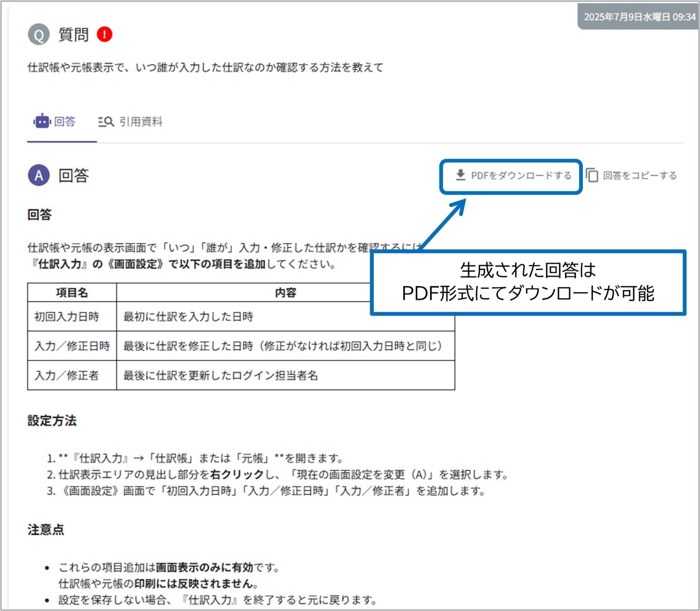This screenshot has height=611, width=700.
Task: Switch to the 引用資料 tab label
Action: (x=141, y=122)
